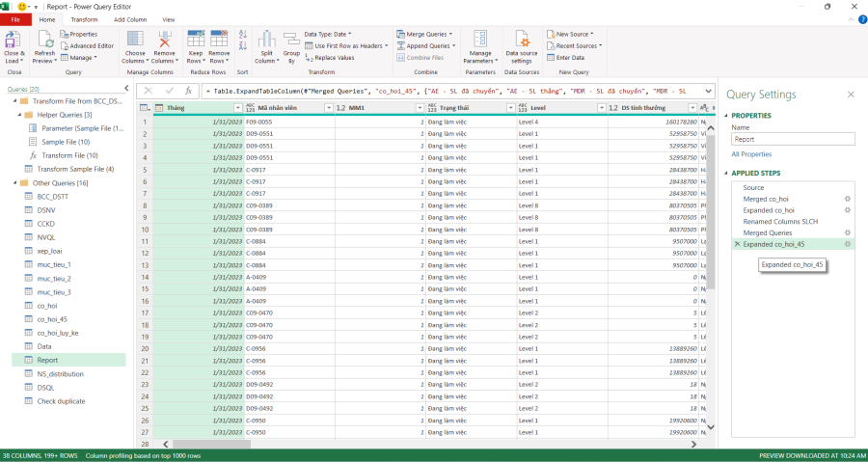The height and width of the screenshot is (462, 868).
Task: Change type of Tháng column via icon
Action: (159, 108)
